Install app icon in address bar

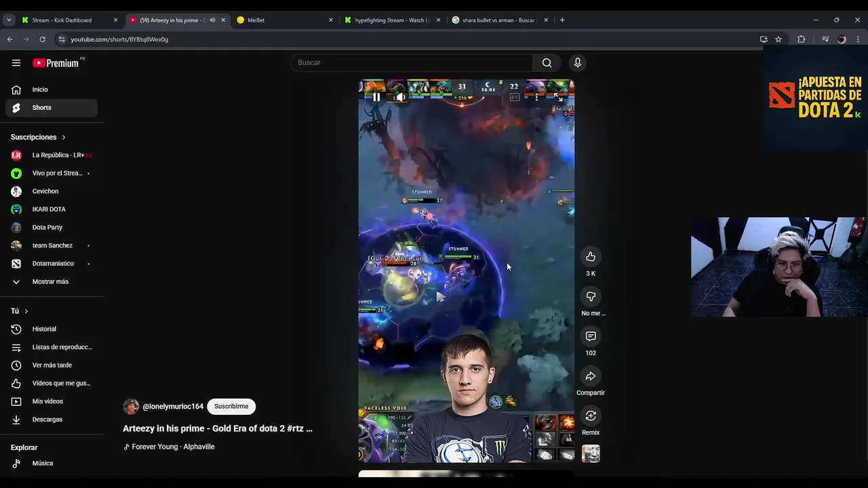click(764, 39)
